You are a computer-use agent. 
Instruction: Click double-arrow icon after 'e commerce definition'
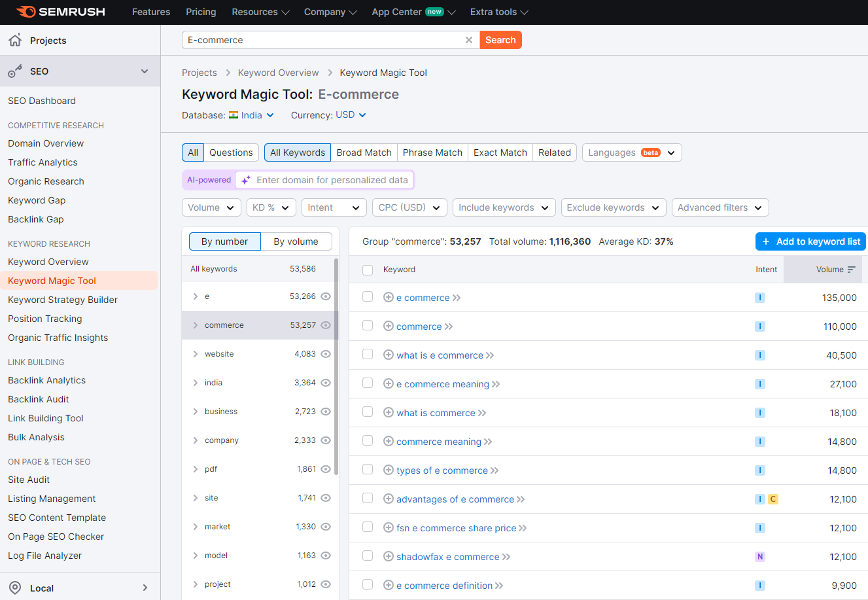coord(499,586)
